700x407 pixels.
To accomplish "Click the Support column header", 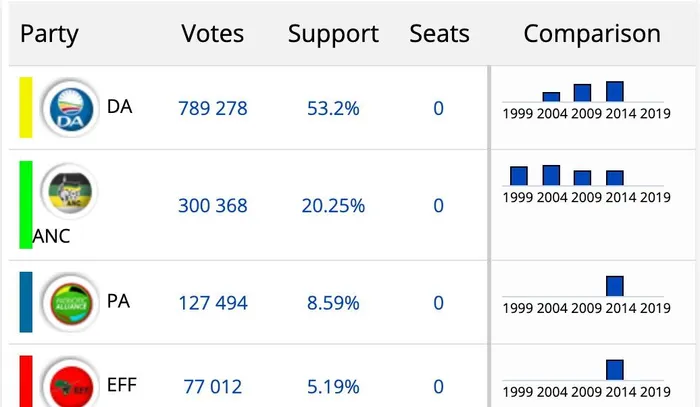I will point(333,34).
